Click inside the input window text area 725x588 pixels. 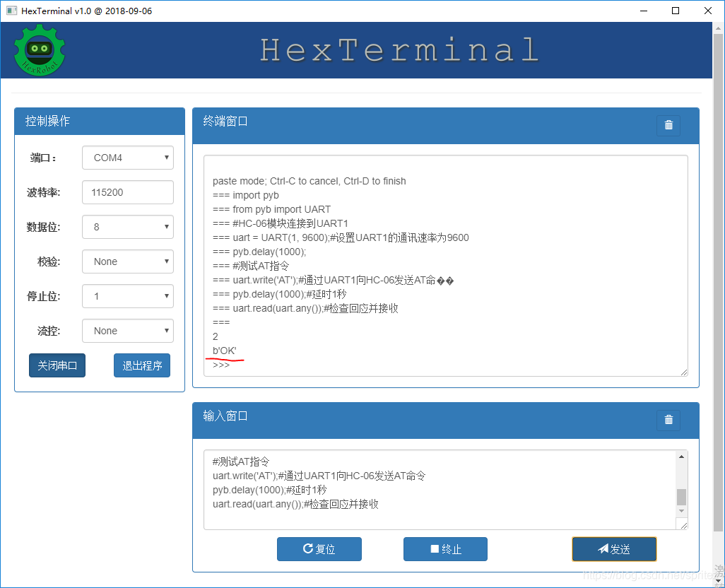[440, 490]
